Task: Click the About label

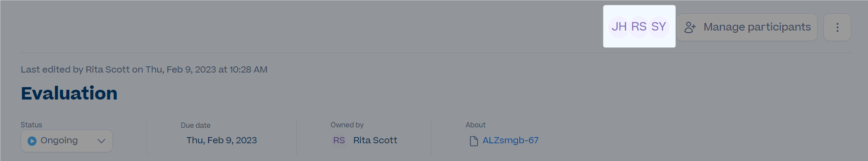Action: [475, 125]
